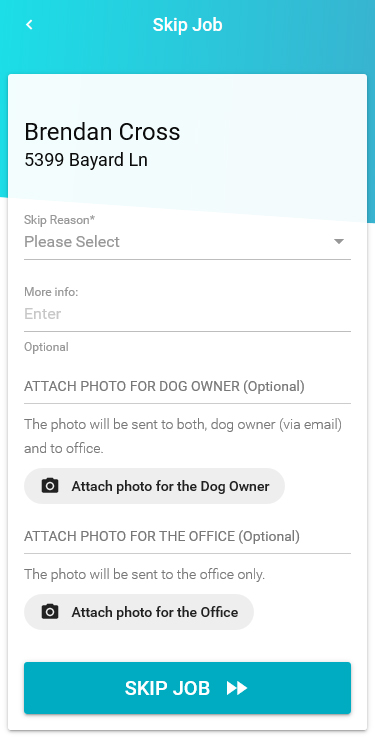
Task: Click the Skip Reason* label
Action: click(59, 220)
